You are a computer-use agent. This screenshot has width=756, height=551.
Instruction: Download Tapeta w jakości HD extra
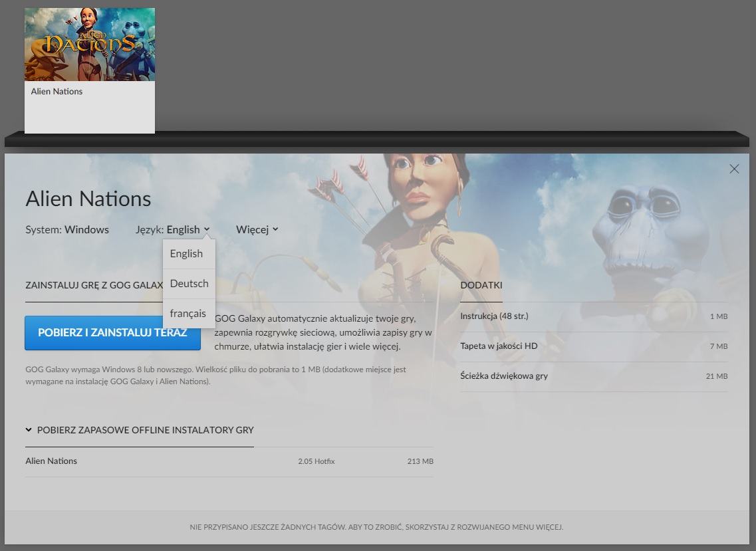(594, 346)
